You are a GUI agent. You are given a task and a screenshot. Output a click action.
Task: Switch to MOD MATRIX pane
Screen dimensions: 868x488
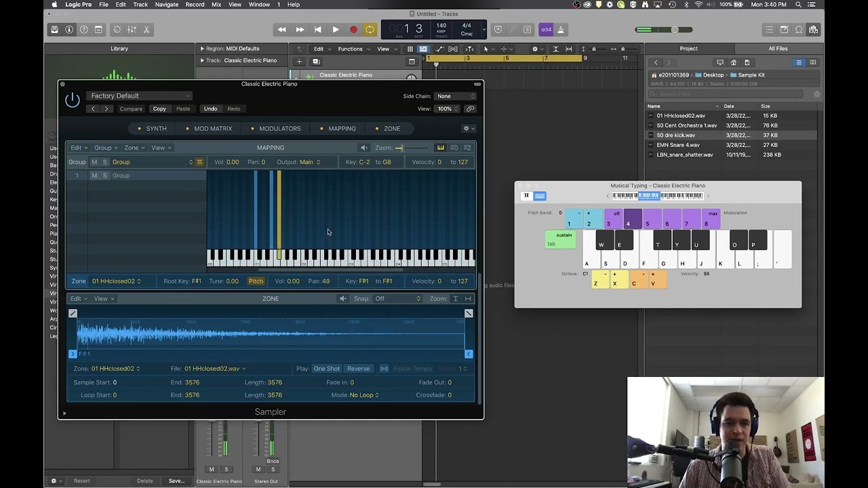click(209, 128)
